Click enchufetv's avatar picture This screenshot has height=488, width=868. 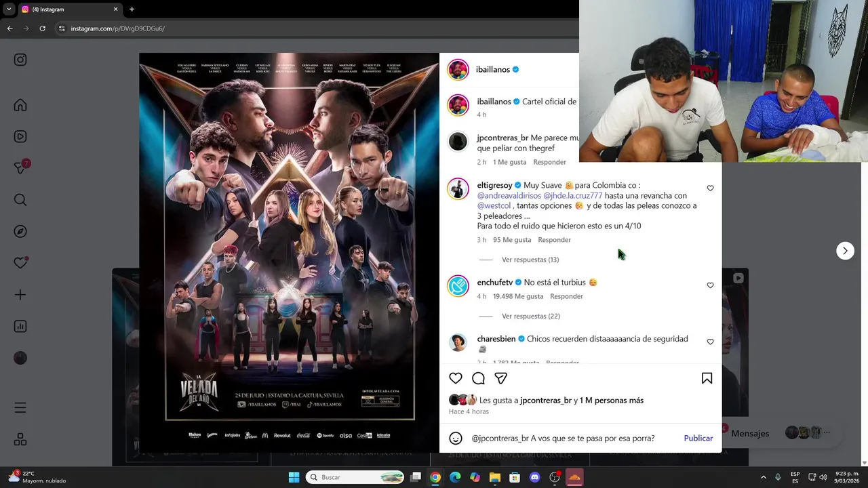(x=458, y=286)
